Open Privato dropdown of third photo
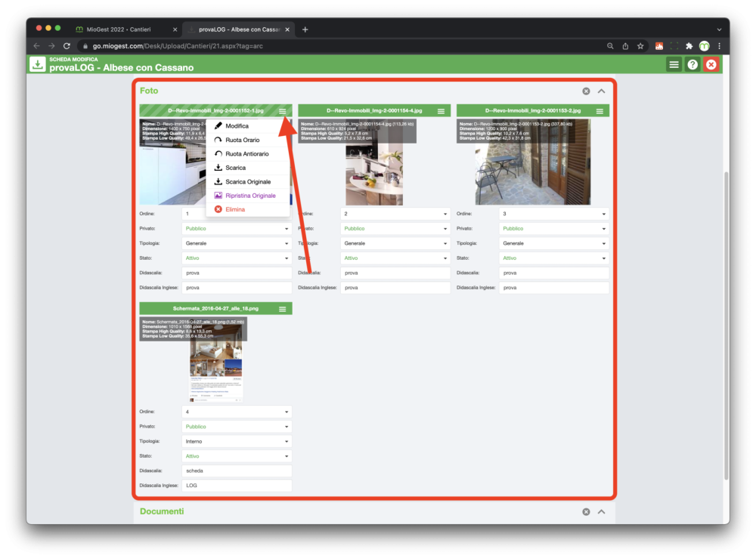Viewport: 756px width, 559px height. (x=553, y=228)
